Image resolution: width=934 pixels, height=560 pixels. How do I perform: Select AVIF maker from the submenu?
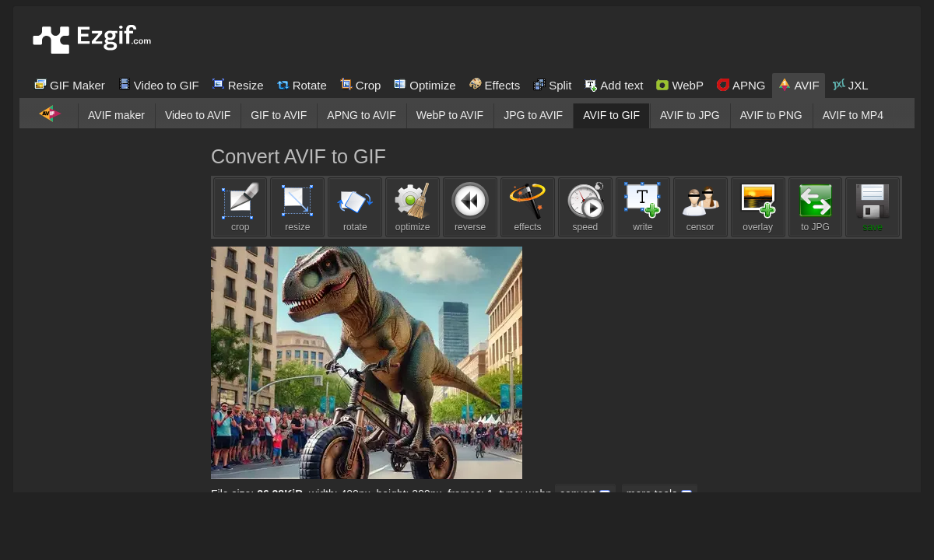click(x=116, y=115)
